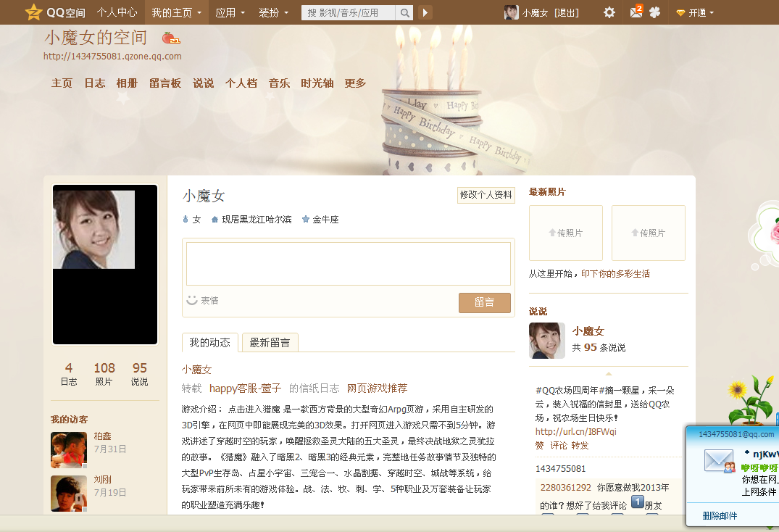779x532 pixels.
Task: Open the 说说 navigation item
Action: (x=203, y=83)
